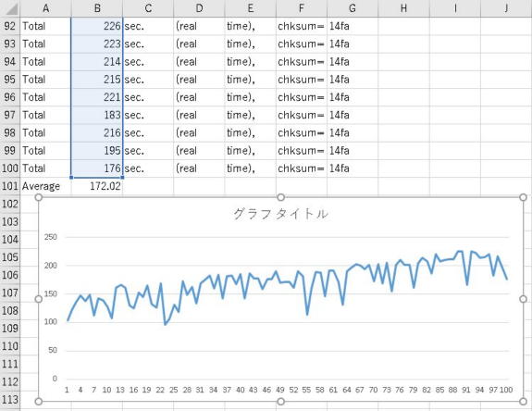The image size is (532, 411).
Task: Click the chart's left-middle resize handle
Action: click(x=39, y=299)
